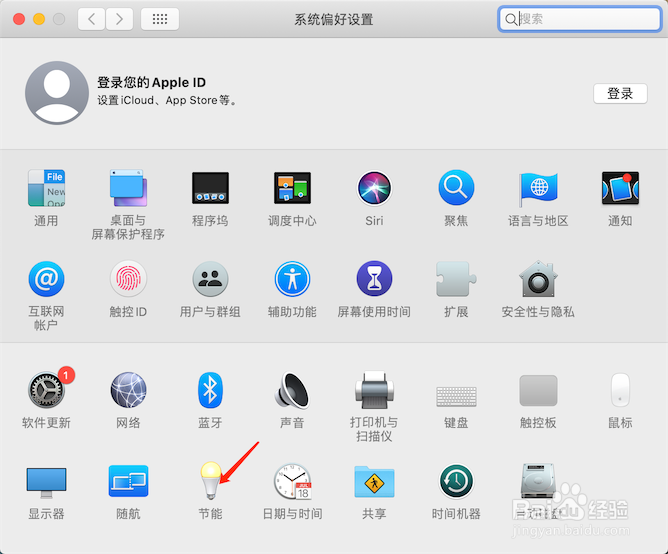Click the 登录您的 Apple ID heading
The width and height of the screenshot is (668, 554).
point(151,82)
